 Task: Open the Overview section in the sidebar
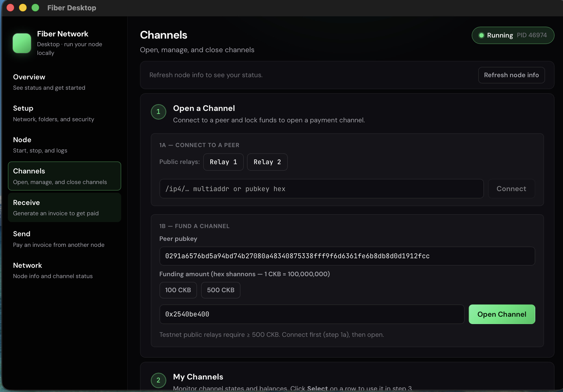[x=64, y=82]
